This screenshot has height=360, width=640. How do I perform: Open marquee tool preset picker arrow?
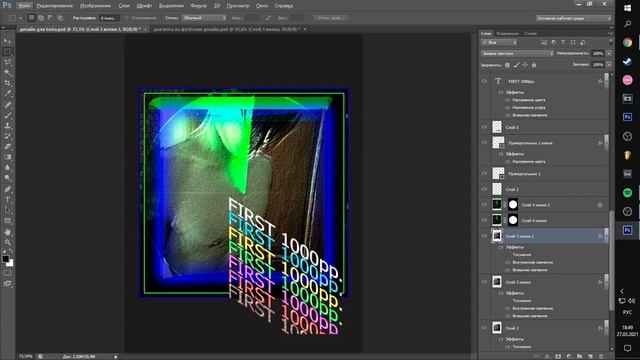(20, 18)
